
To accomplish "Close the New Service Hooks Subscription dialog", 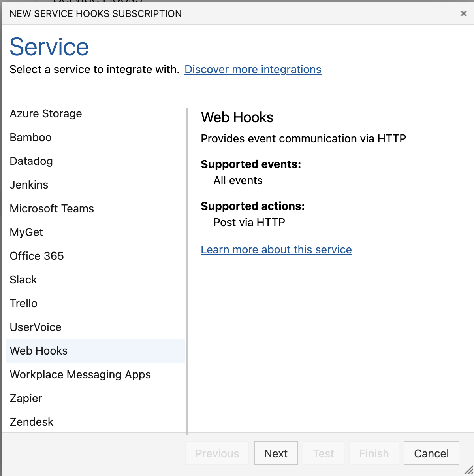I will (x=464, y=13).
